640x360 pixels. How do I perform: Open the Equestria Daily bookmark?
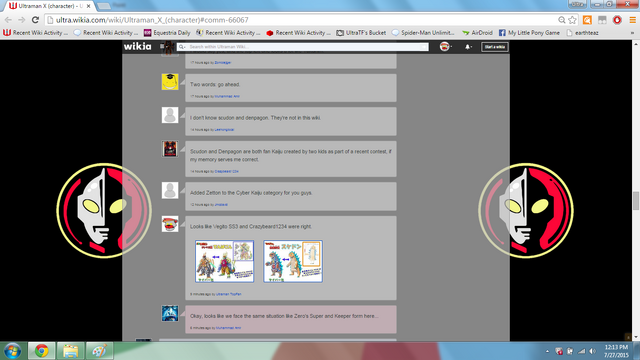click(x=167, y=33)
